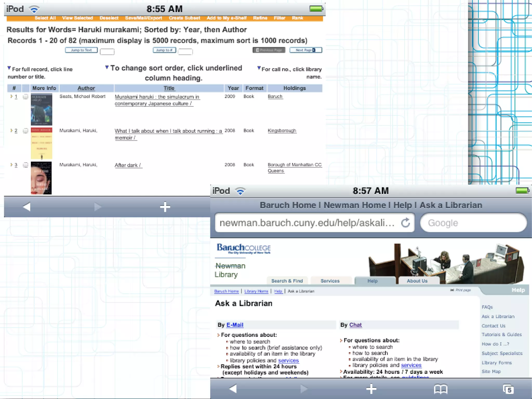Click the After dark book cover thumbnail
The width and height of the screenshot is (532, 399).
coord(41,178)
